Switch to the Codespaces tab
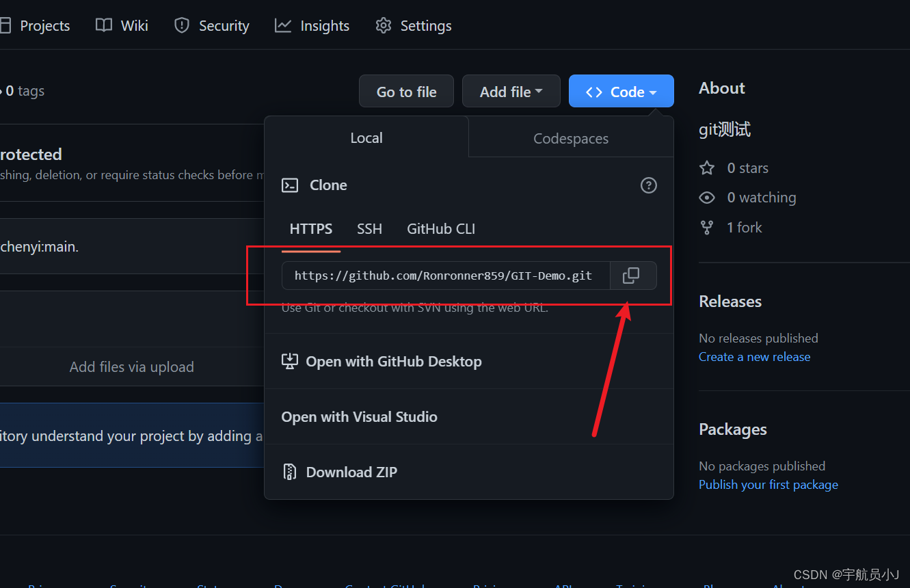Screen dimensions: 910x588 (x=570, y=138)
